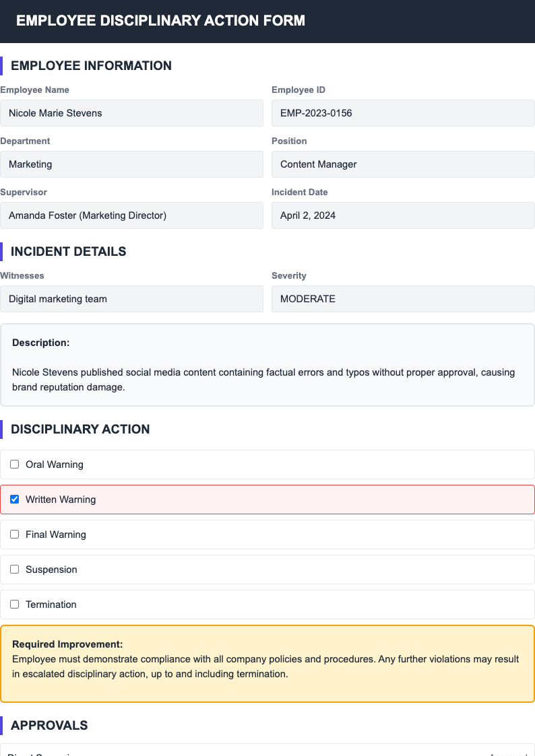Select the Supervisor field

[132, 215]
